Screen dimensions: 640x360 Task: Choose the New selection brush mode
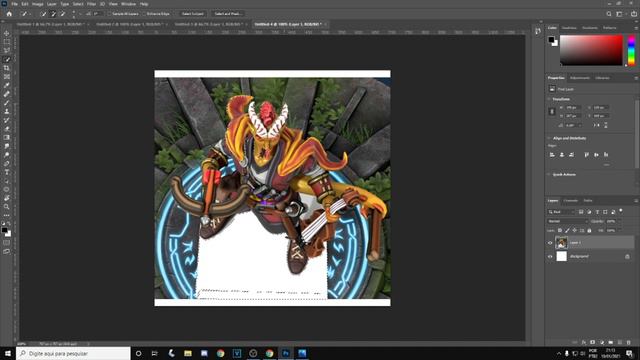tap(43, 14)
